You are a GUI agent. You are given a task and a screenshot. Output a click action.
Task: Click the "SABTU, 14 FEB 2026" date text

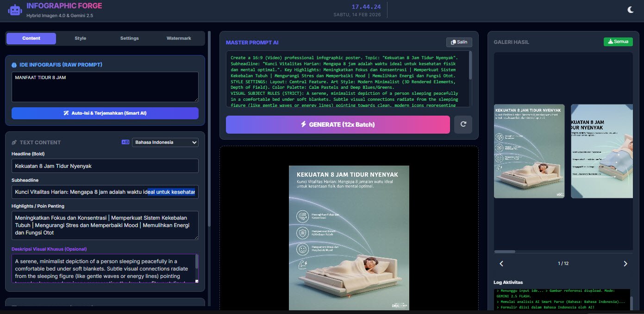point(357,15)
